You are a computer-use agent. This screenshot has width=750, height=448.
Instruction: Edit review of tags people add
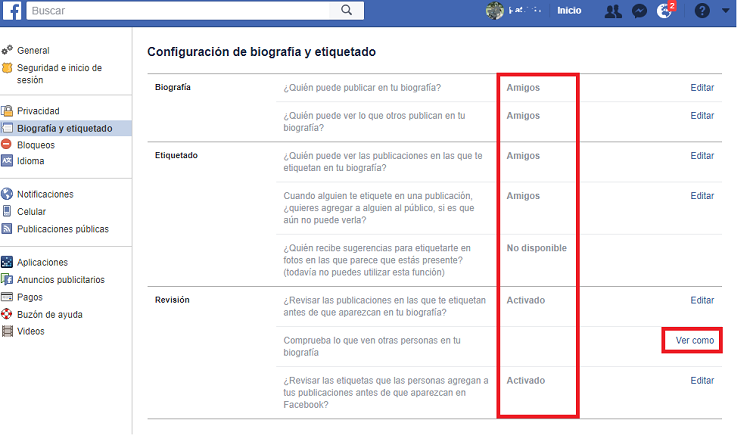[702, 381]
